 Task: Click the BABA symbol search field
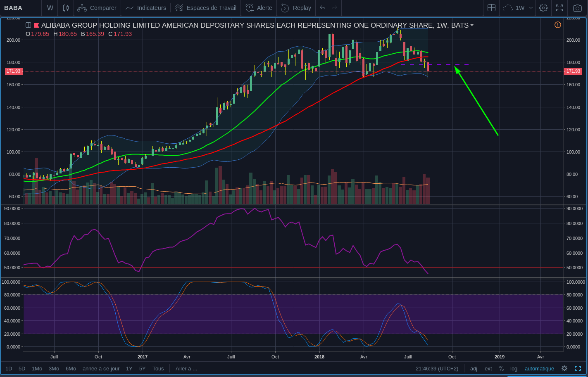pos(21,8)
